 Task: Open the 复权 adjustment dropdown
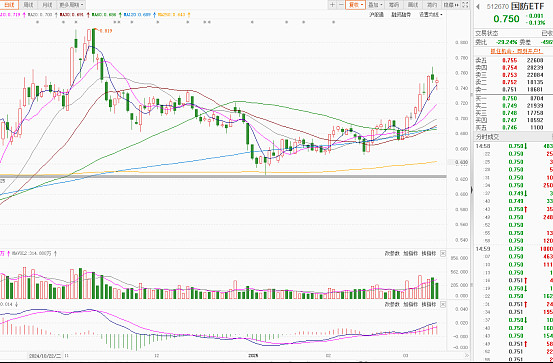tap(356, 5)
